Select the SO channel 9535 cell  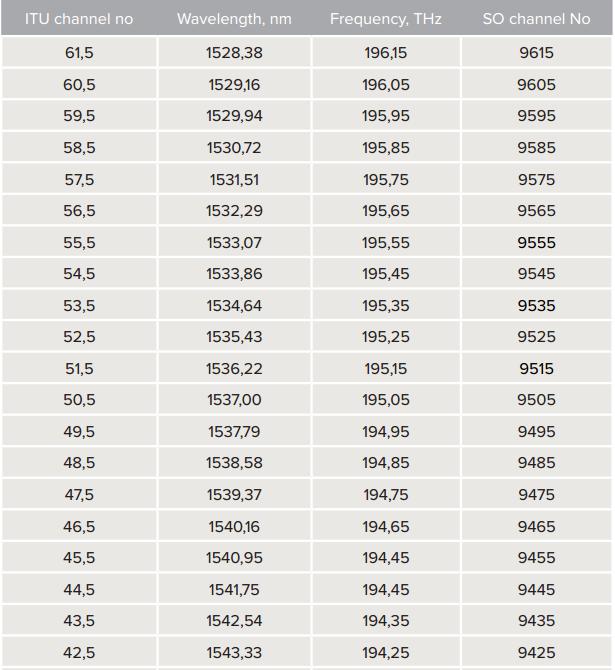click(x=536, y=306)
